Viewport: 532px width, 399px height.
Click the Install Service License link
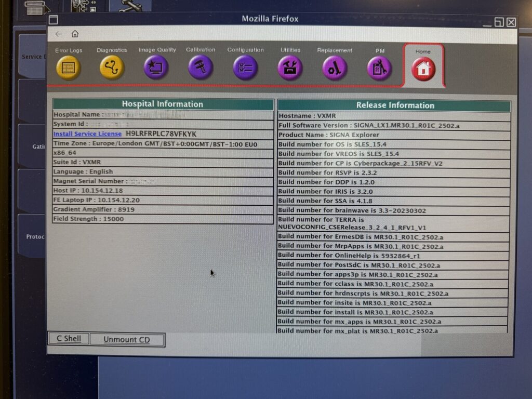pos(87,134)
